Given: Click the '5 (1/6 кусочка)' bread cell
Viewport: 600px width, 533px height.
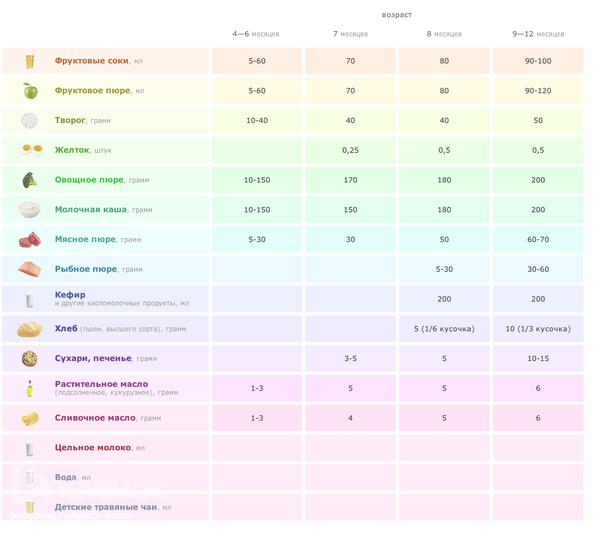Looking at the screenshot, I should pos(443,329).
